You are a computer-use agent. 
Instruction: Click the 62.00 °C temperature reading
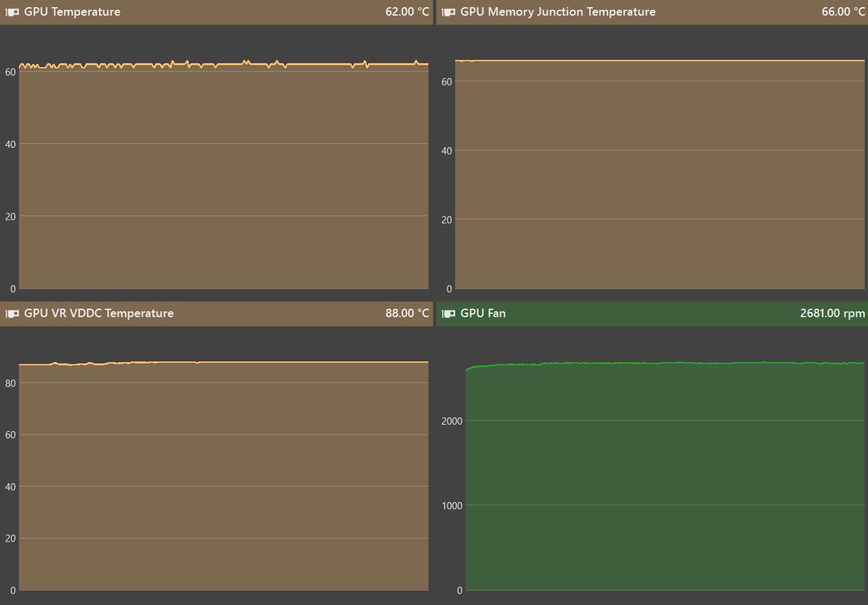(407, 12)
